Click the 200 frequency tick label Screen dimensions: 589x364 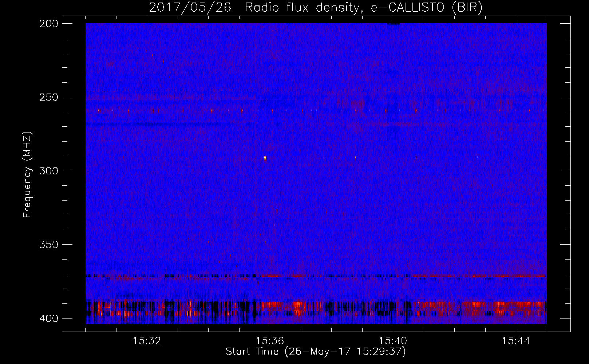(49, 24)
